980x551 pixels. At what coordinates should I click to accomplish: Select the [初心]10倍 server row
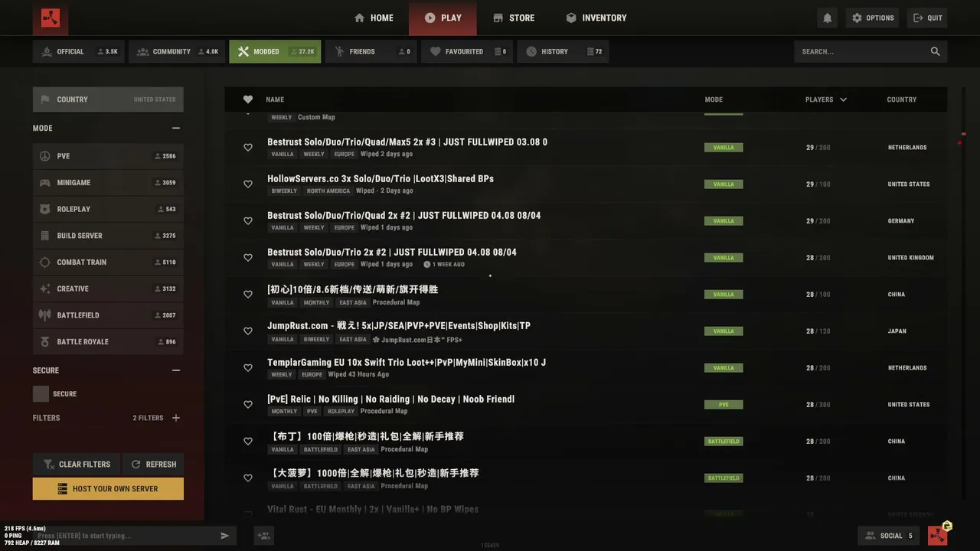point(586,295)
